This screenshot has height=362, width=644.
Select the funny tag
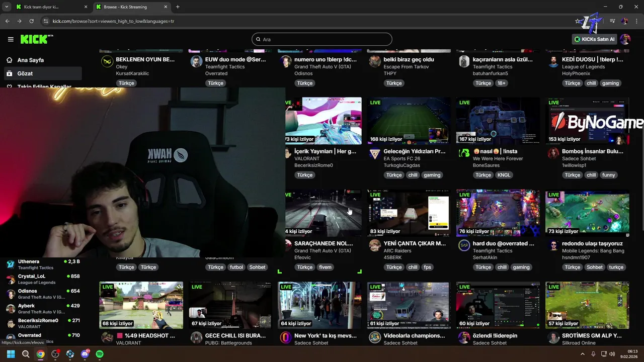pyautogui.click(x=609, y=175)
